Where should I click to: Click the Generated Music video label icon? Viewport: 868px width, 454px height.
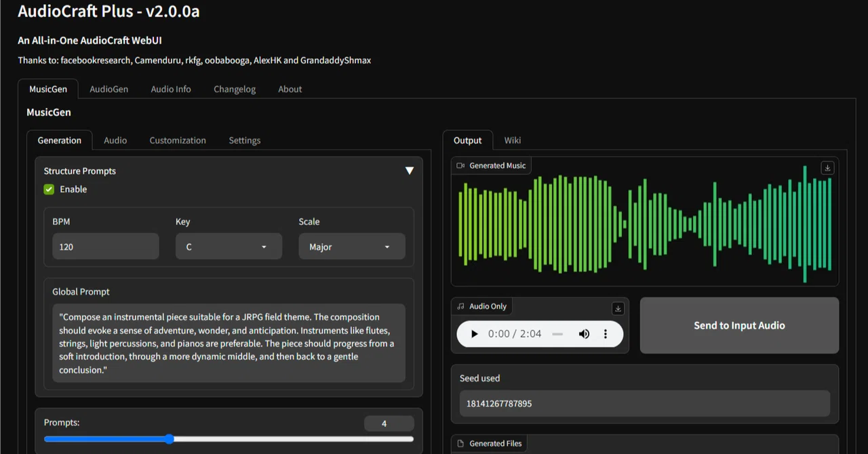[x=460, y=165]
